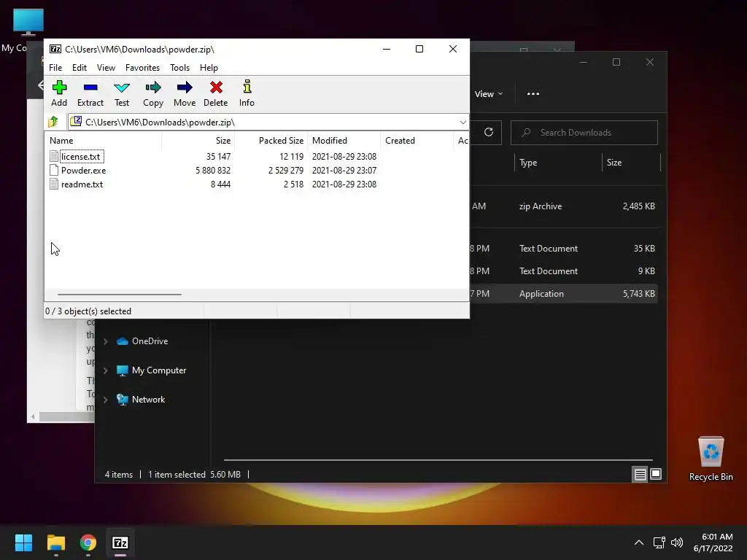Select the Recycle Bin desktop icon
Image resolution: width=747 pixels, height=560 pixels.
click(x=711, y=459)
